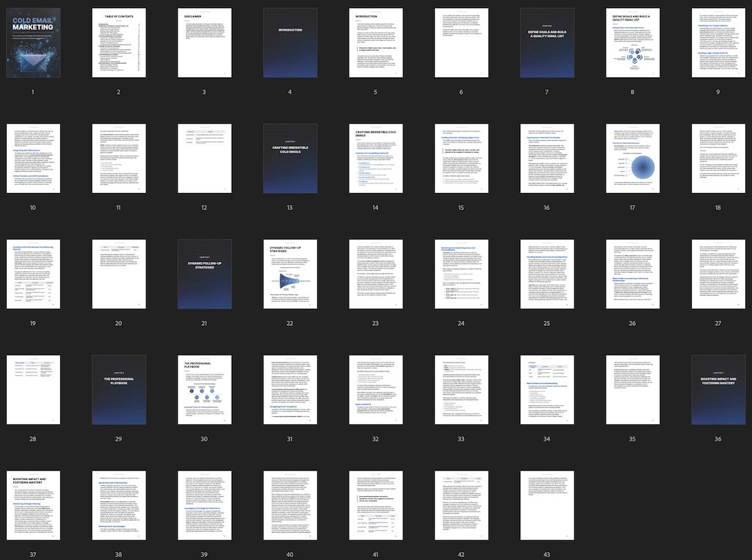Select the dark Introduction divider page 4
Viewport: 752px width, 560px height.
click(290, 43)
